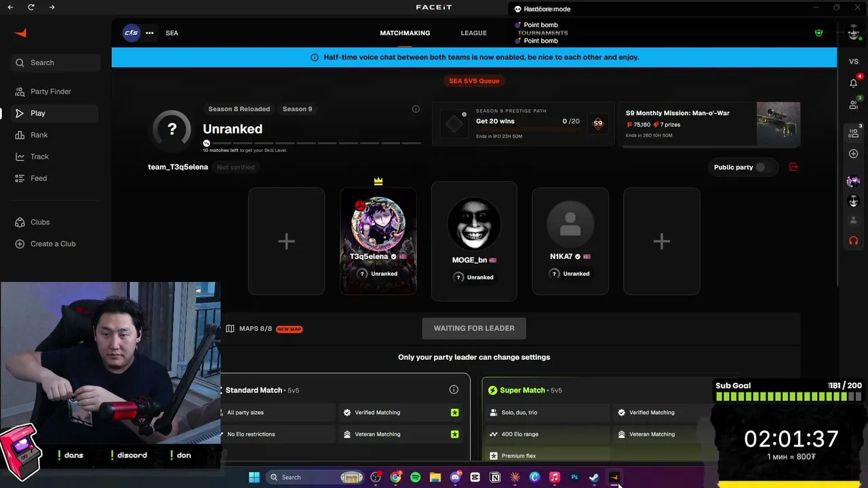Open CapCut from the taskbar

475,477
